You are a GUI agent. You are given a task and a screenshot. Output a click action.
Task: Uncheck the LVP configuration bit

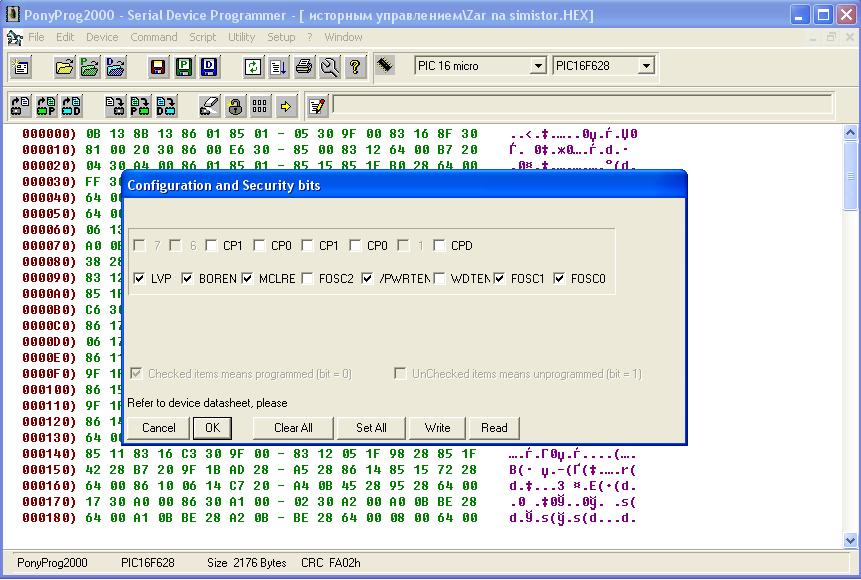pos(139,279)
